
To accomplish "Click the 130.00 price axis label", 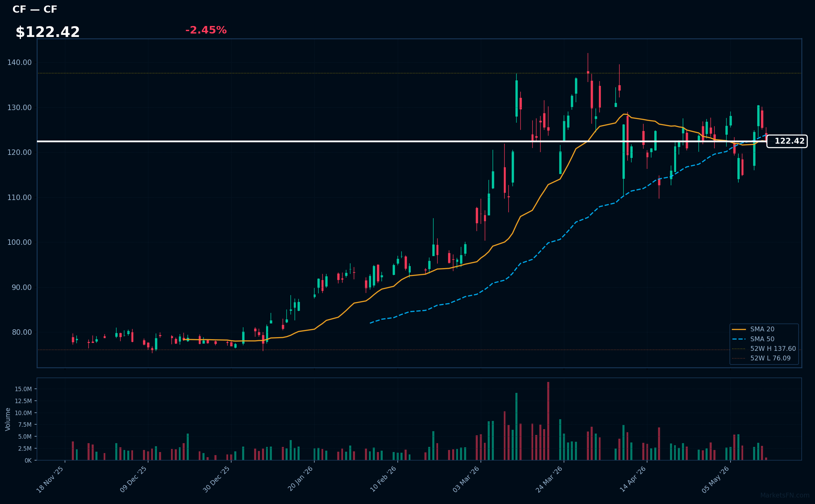I will (x=19, y=108).
